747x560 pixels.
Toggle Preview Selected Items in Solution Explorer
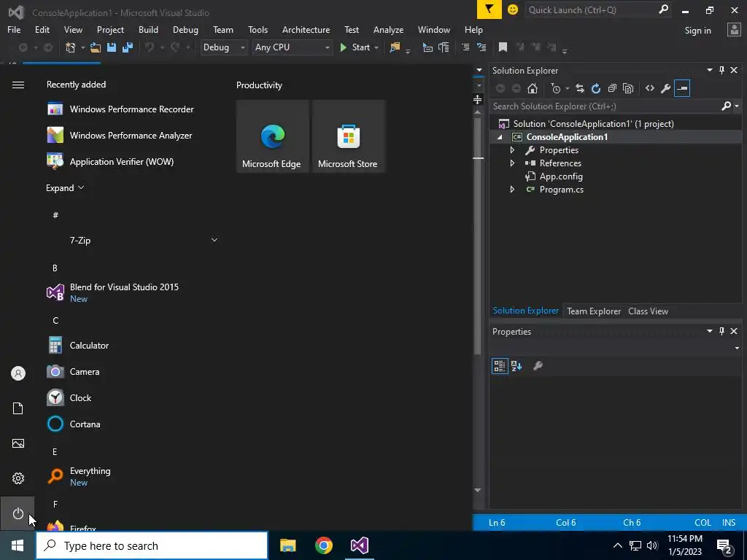click(682, 88)
